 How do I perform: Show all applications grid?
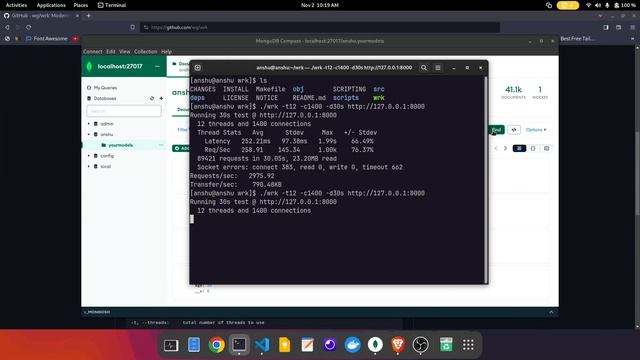pyautogui.click(x=468, y=345)
